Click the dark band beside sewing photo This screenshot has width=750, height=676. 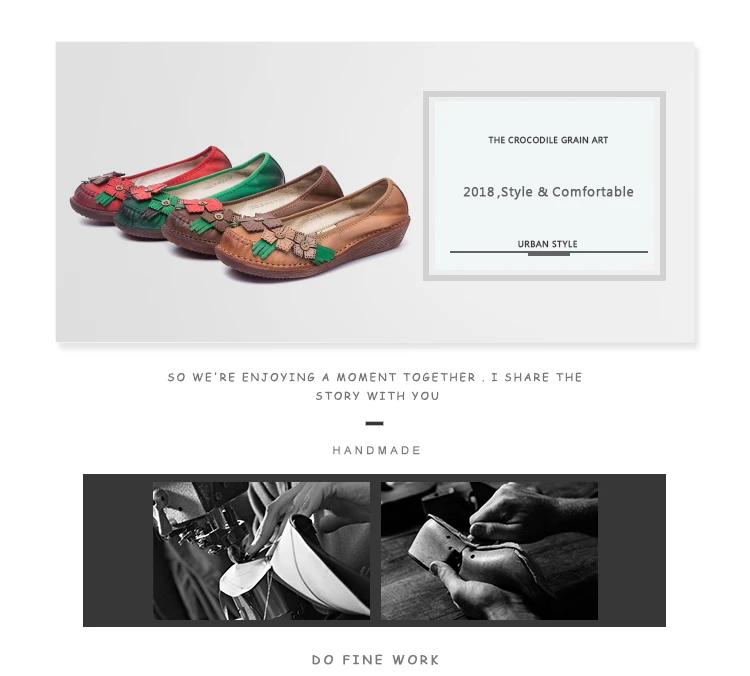coord(118,550)
